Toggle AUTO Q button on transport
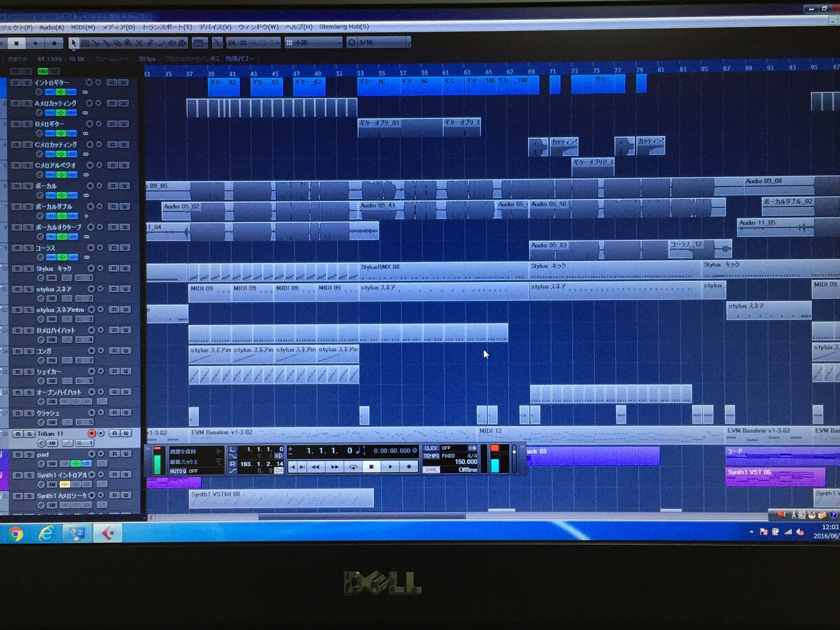Screen dimensions: 840x630 [178, 471]
